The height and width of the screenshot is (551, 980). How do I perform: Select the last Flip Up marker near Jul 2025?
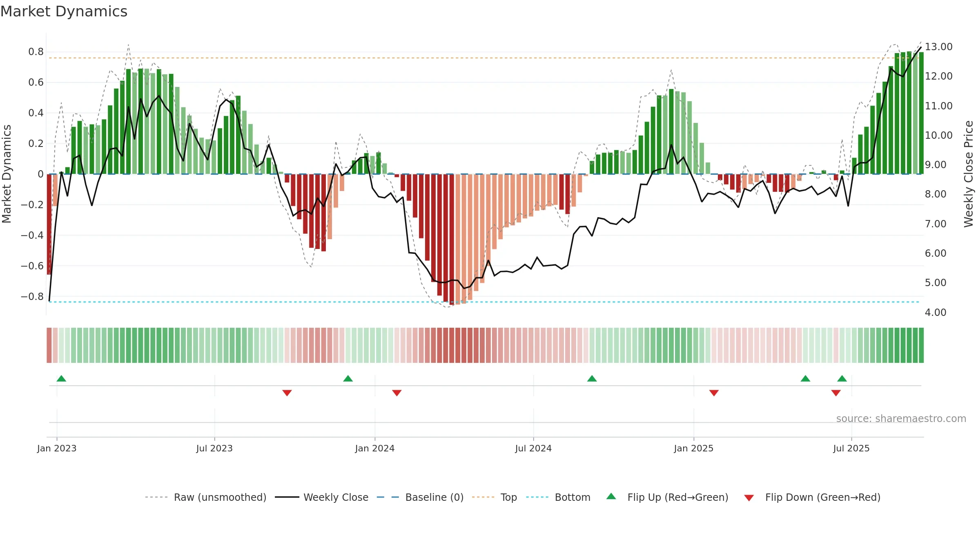point(842,378)
